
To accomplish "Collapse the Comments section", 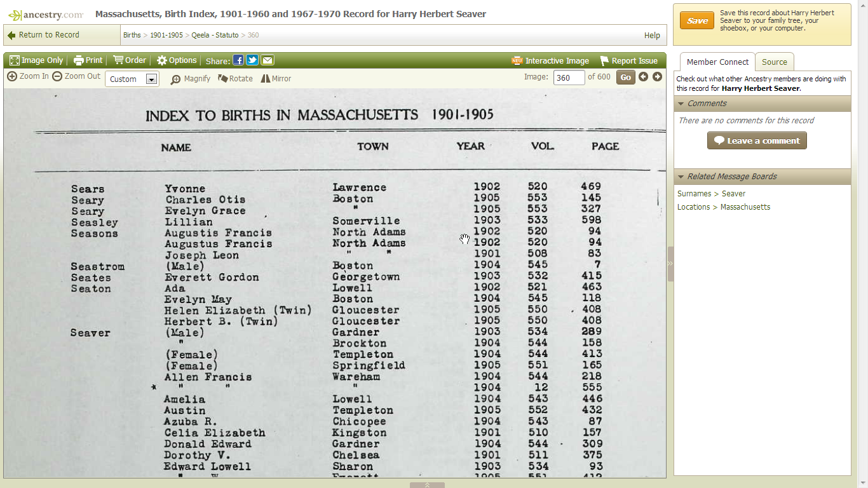I will click(x=681, y=103).
